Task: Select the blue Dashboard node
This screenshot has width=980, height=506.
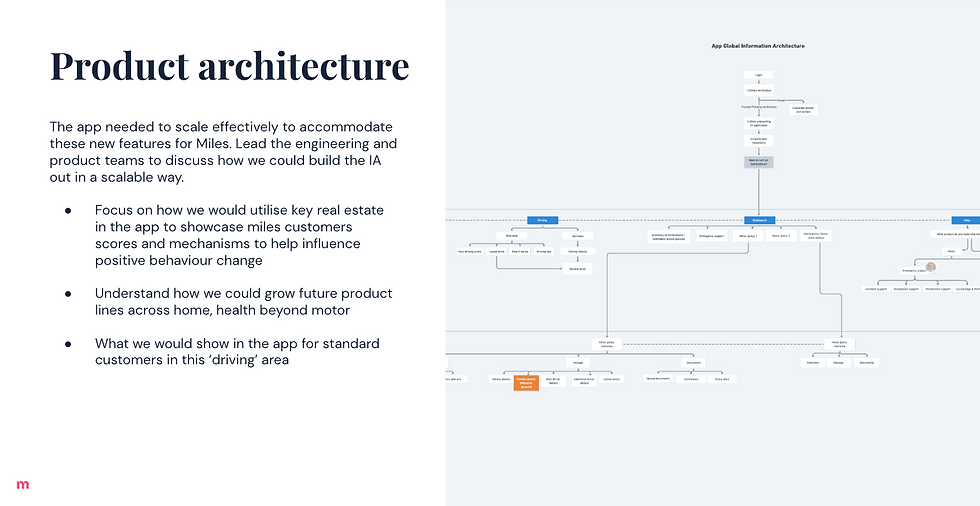Action: coord(759,220)
